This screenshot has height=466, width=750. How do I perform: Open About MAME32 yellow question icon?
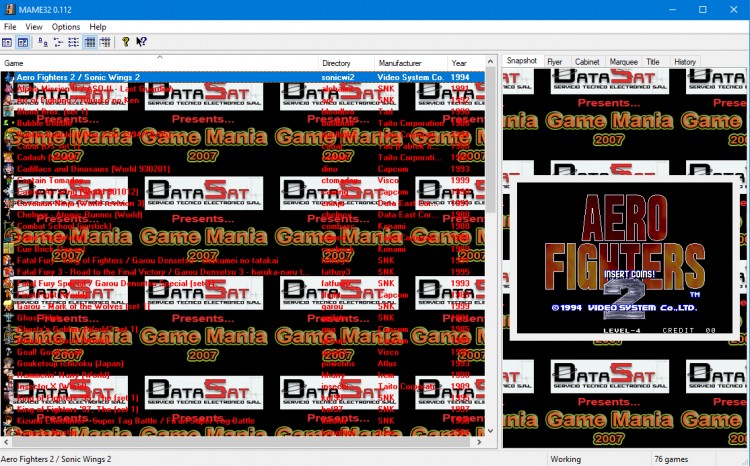tap(125, 42)
